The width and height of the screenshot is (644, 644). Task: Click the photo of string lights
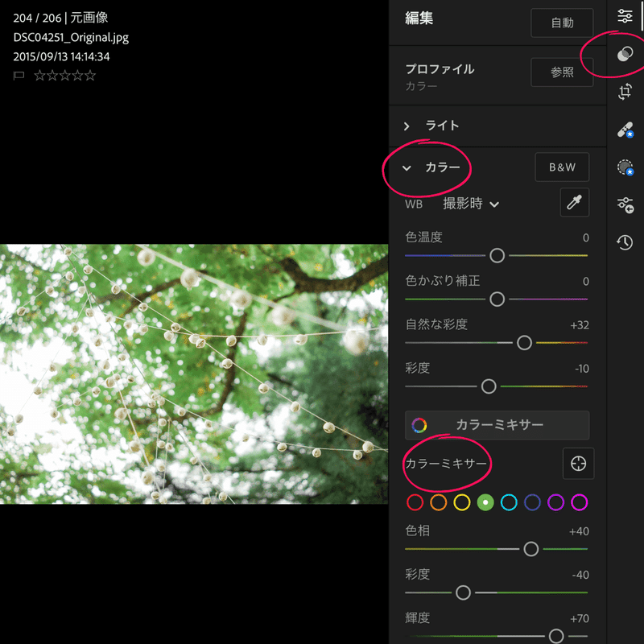(x=194, y=374)
